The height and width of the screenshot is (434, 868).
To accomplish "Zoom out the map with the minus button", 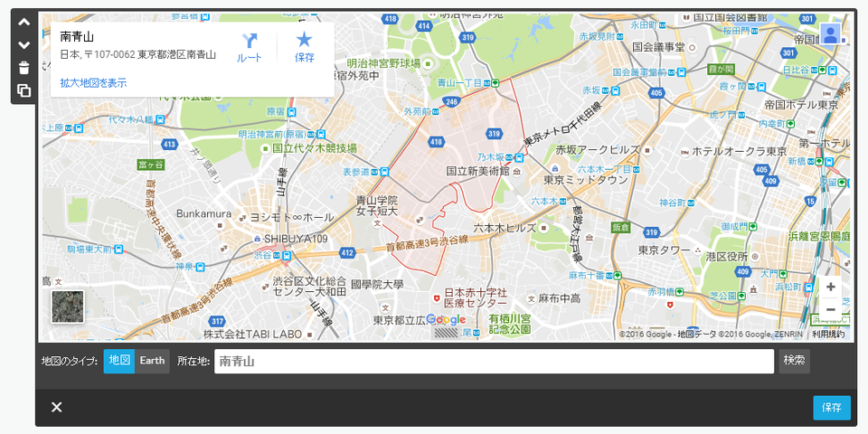I will [831, 309].
